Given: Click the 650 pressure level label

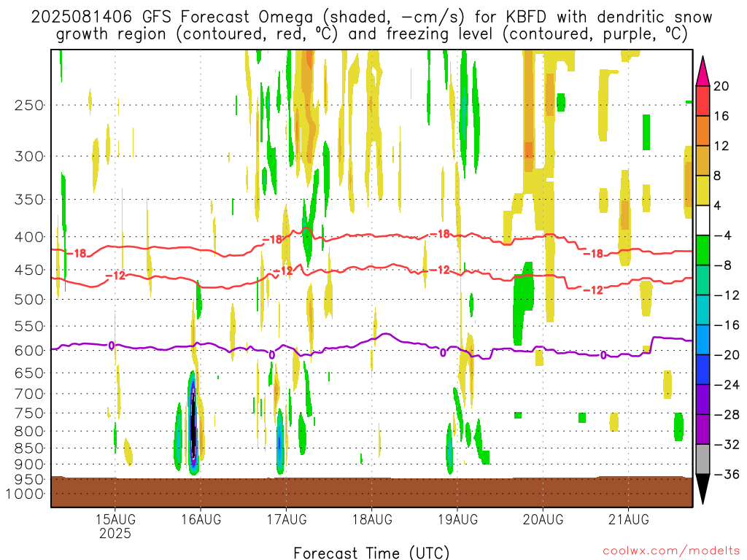Looking at the screenshot, I should coord(29,373).
